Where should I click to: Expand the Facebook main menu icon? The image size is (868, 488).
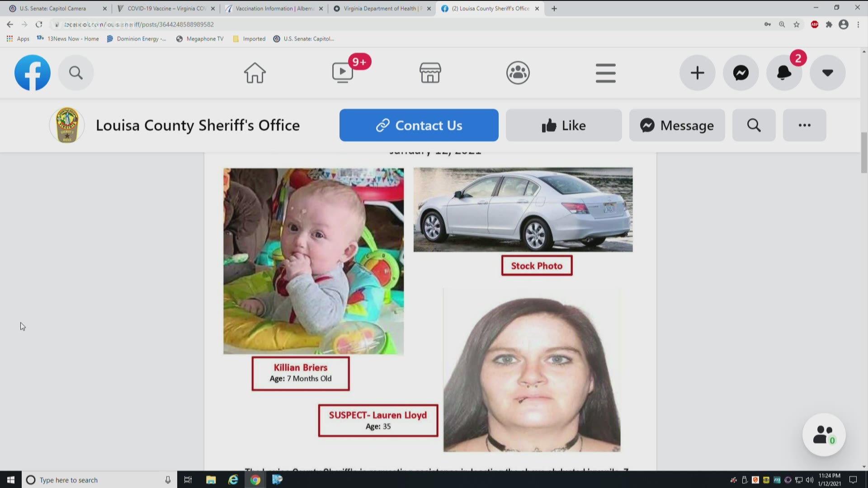click(x=606, y=73)
